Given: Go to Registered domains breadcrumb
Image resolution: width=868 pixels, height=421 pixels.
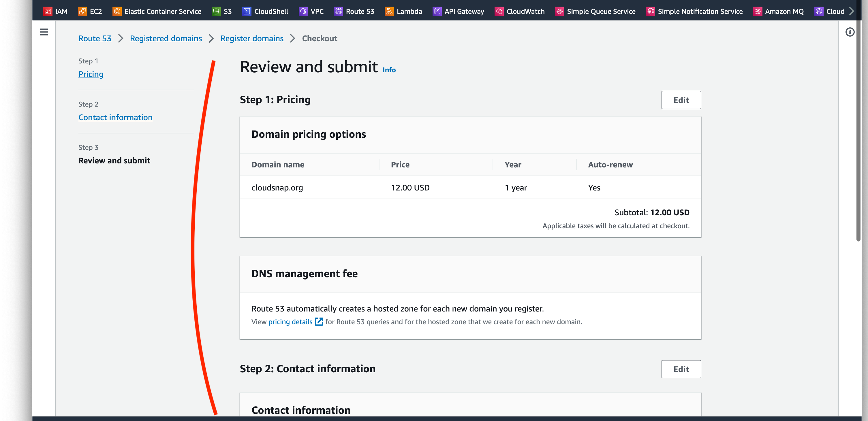Looking at the screenshot, I should [166, 38].
